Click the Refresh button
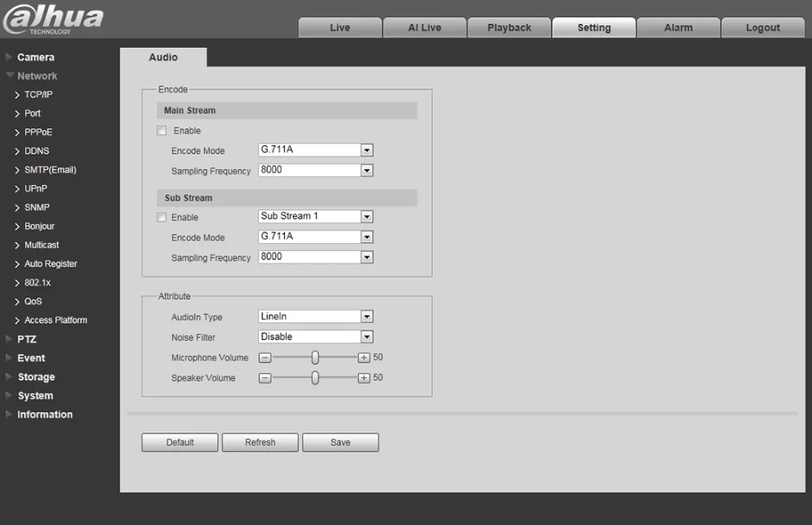The height and width of the screenshot is (525, 812). click(x=260, y=443)
